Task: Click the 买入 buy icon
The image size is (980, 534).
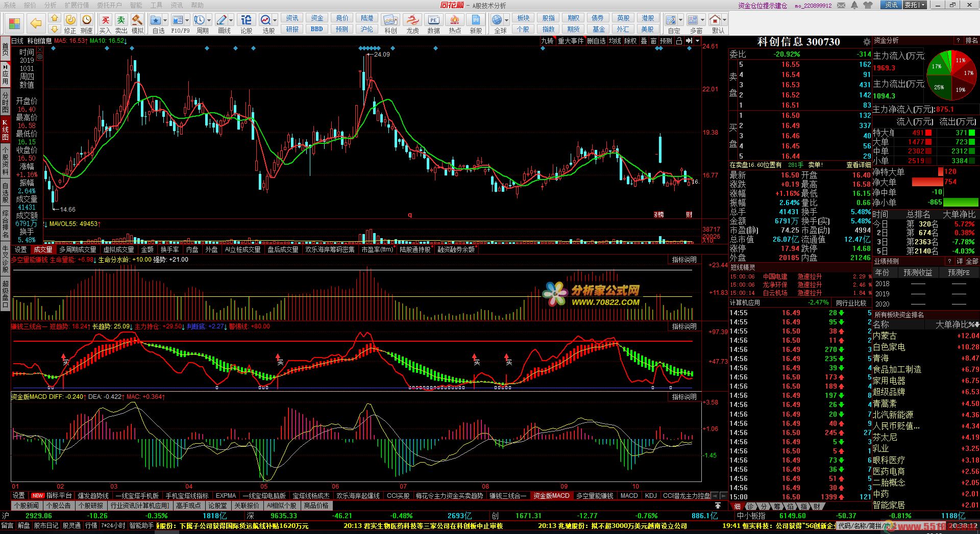Action: [x=105, y=23]
